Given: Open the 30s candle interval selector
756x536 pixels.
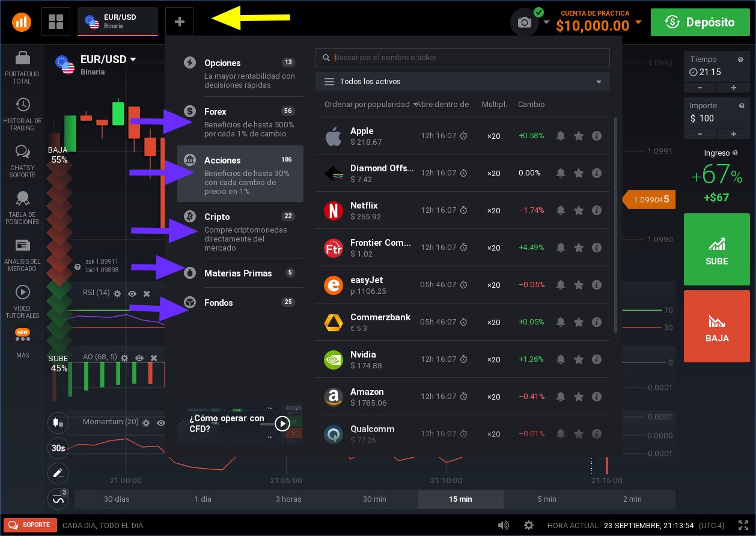Looking at the screenshot, I should point(58,448).
